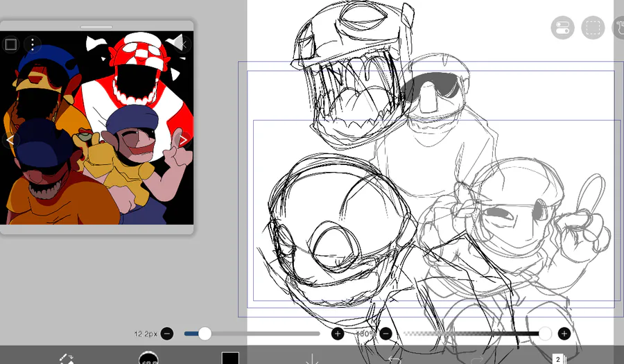The height and width of the screenshot is (364, 624).
Task: Tap the stabilizer finger icon
Action: [x=619, y=28]
